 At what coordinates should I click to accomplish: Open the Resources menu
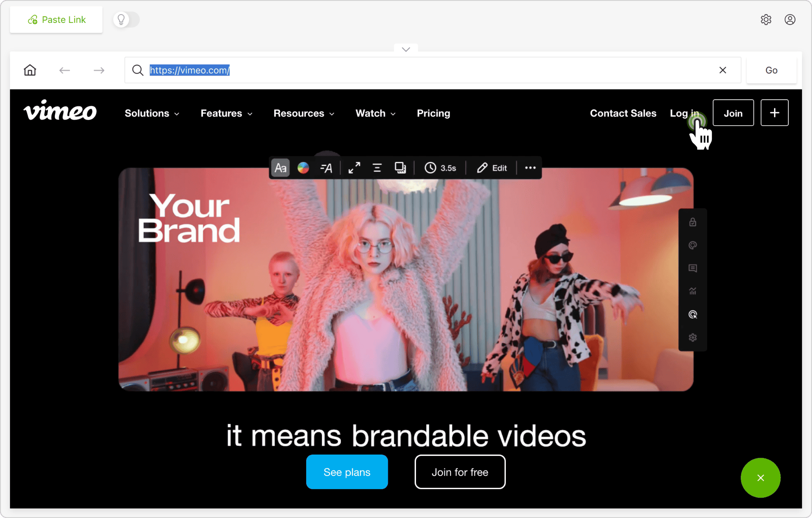coord(304,113)
